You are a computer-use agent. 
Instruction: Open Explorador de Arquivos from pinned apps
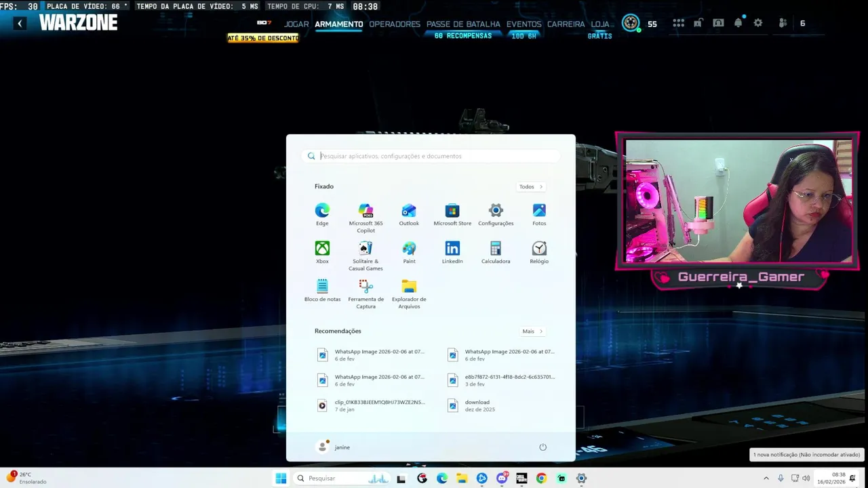pyautogui.click(x=409, y=294)
